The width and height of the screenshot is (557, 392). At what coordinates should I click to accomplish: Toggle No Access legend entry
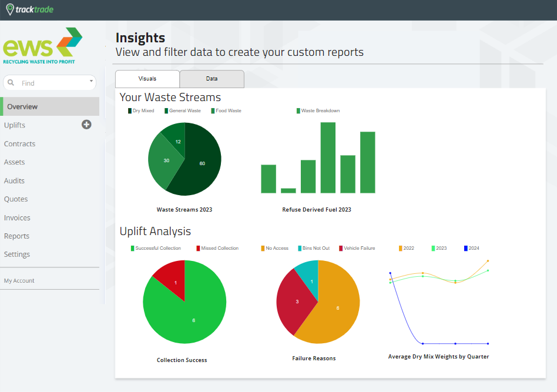pyautogui.click(x=274, y=248)
